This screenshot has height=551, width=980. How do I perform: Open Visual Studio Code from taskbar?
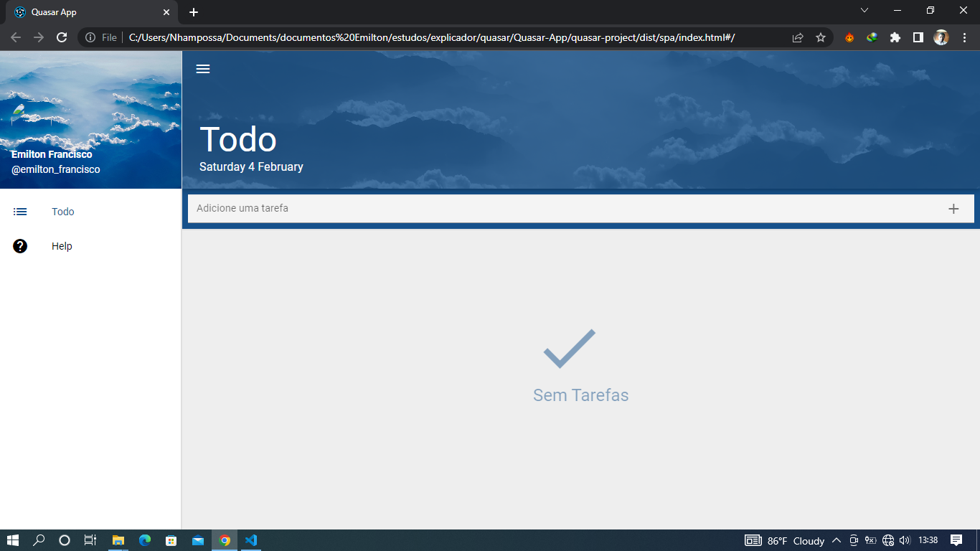coord(250,540)
